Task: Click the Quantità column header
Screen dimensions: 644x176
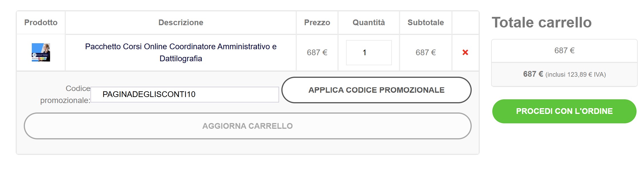Action: click(369, 23)
